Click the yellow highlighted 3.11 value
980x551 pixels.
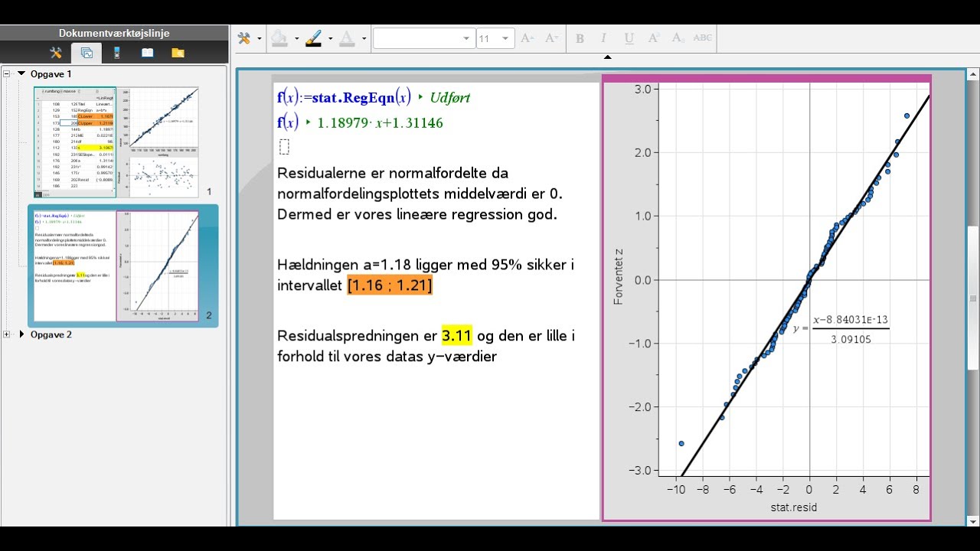456,335
